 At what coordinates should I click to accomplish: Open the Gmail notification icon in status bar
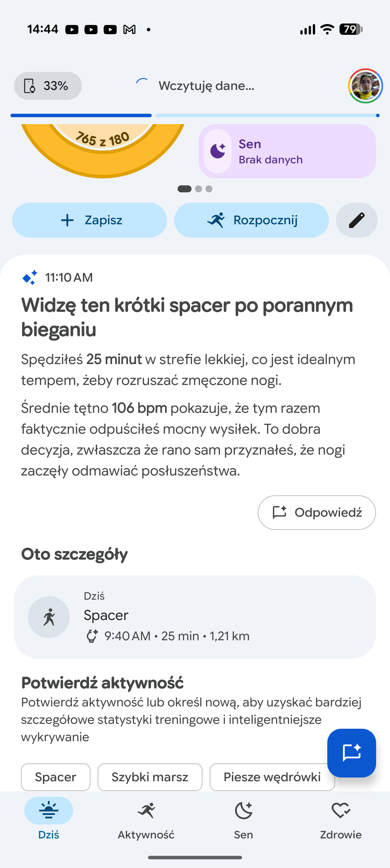(129, 30)
